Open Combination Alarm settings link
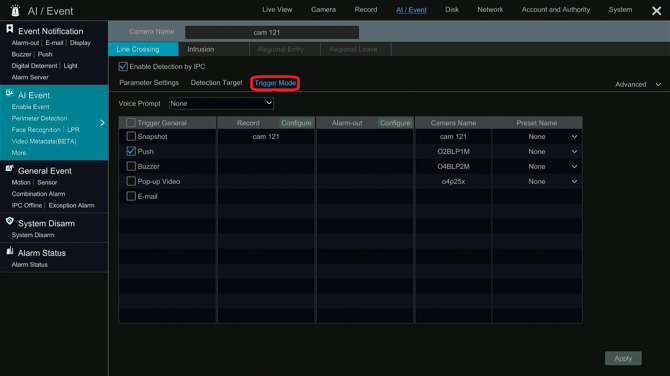This screenshot has height=376, width=670. pos(38,194)
